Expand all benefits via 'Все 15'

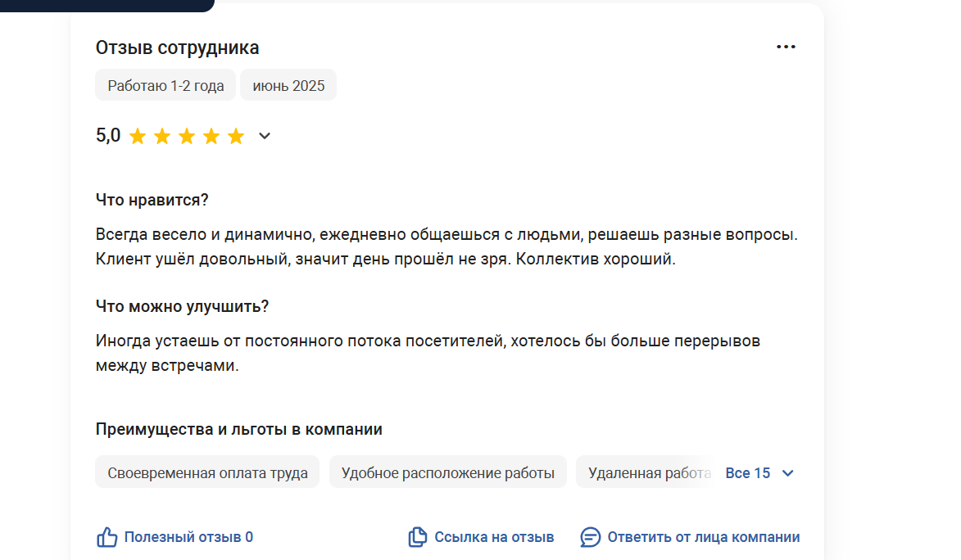tap(748, 473)
